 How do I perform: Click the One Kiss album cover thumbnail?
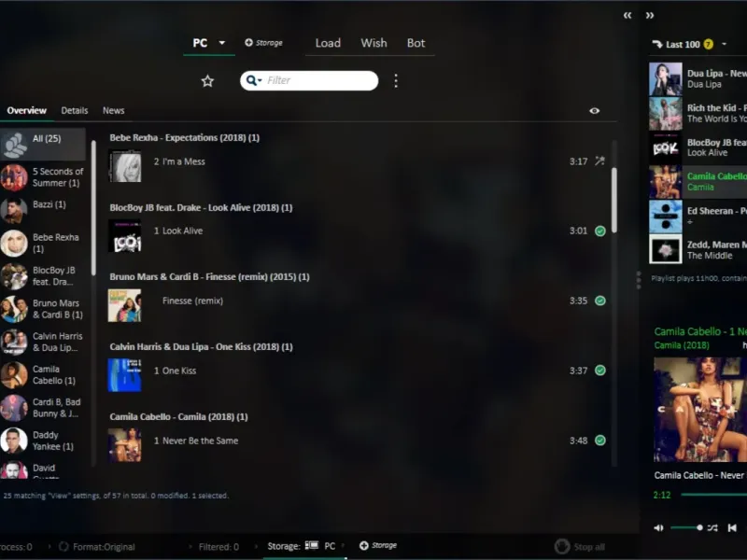(x=125, y=375)
